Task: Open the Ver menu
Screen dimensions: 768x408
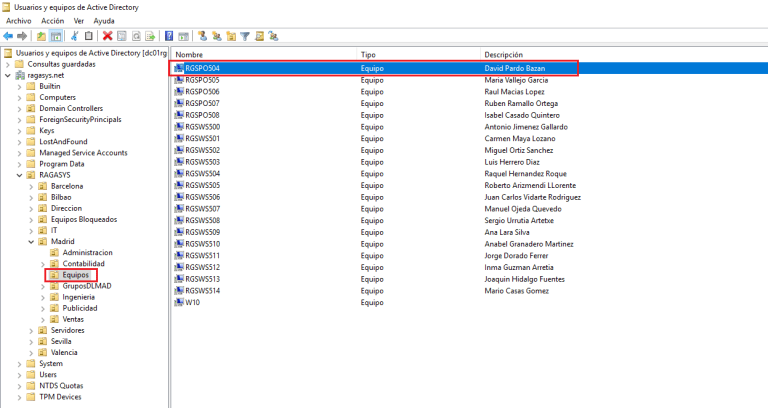Action: click(x=79, y=20)
